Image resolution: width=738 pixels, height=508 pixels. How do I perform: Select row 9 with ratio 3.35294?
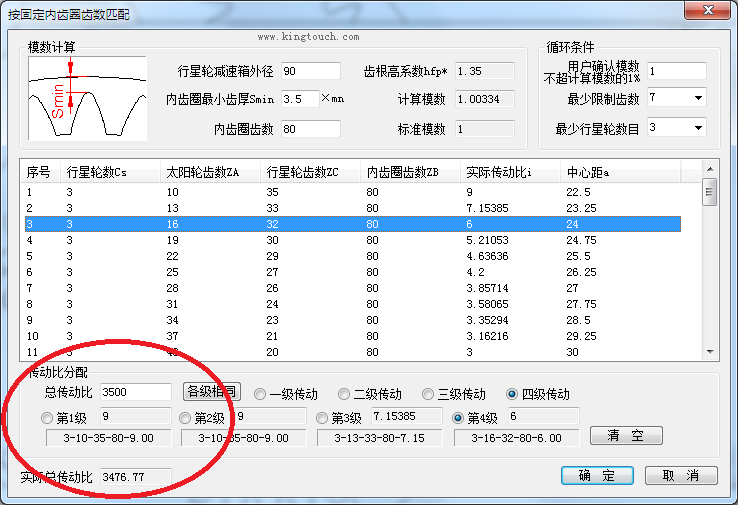pos(353,320)
